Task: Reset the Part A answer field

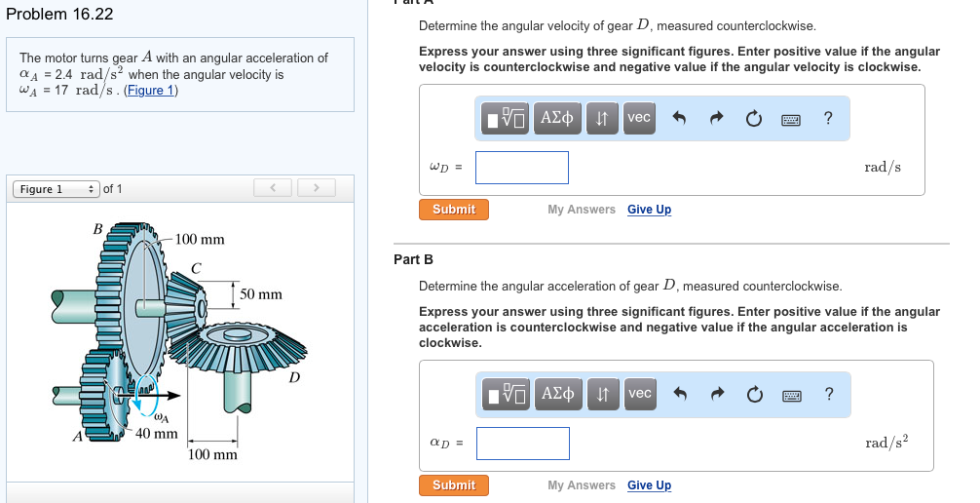Action: point(752,118)
